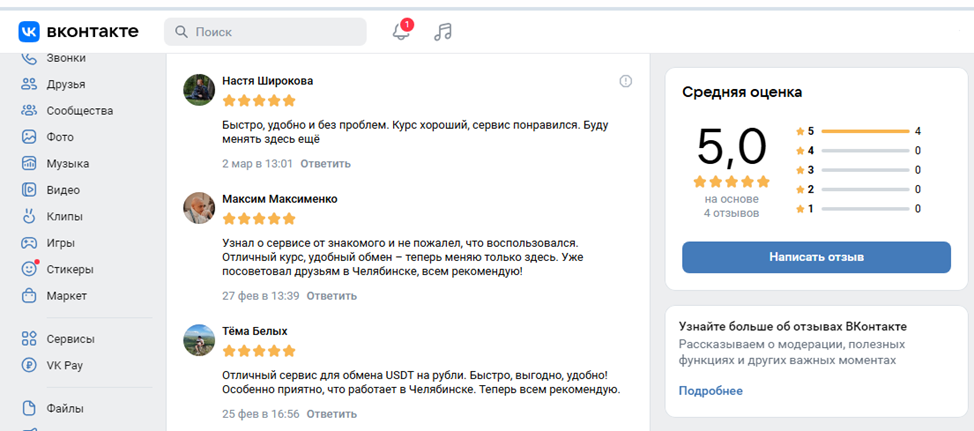
Task: Click the Photos sidebar icon
Action: (29, 137)
